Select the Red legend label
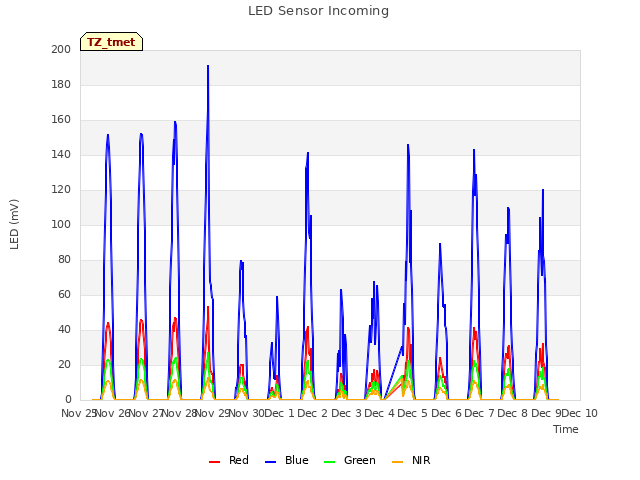This screenshot has width=640, height=480. click(239, 460)
